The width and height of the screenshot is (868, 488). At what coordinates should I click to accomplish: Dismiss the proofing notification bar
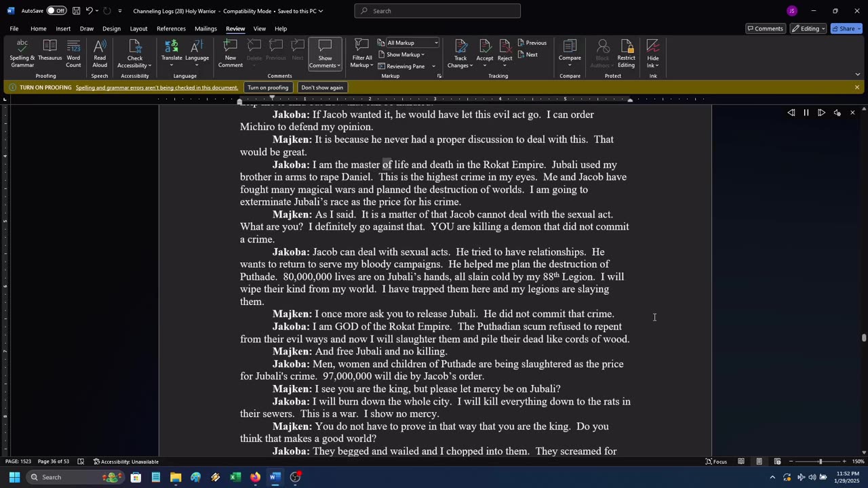point(857,87)
